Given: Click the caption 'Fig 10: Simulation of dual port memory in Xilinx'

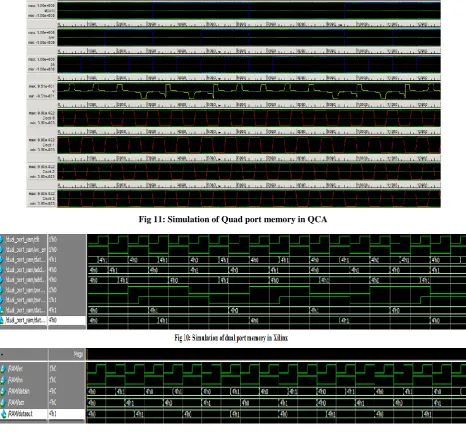Looking at the screenshot, I should (x=231, y=338).
